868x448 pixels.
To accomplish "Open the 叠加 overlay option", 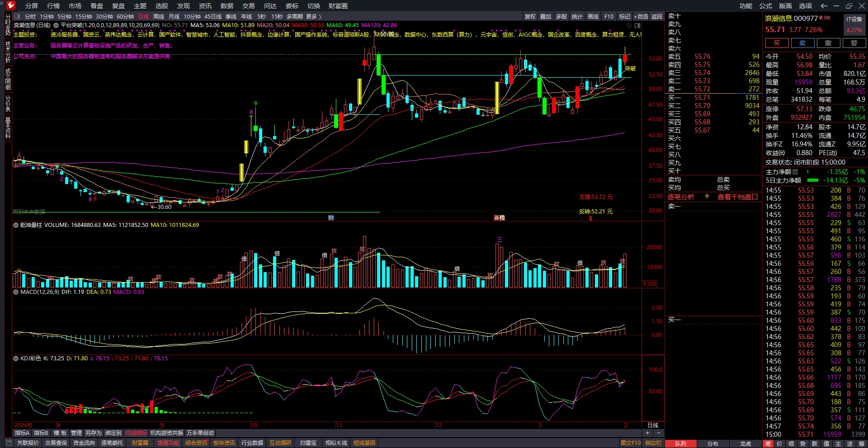I will click(546, 16).
